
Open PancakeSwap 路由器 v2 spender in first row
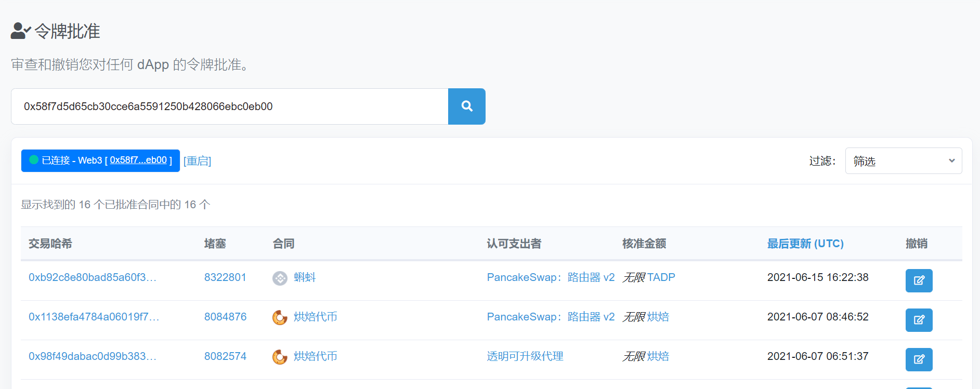tap(550, 277)
